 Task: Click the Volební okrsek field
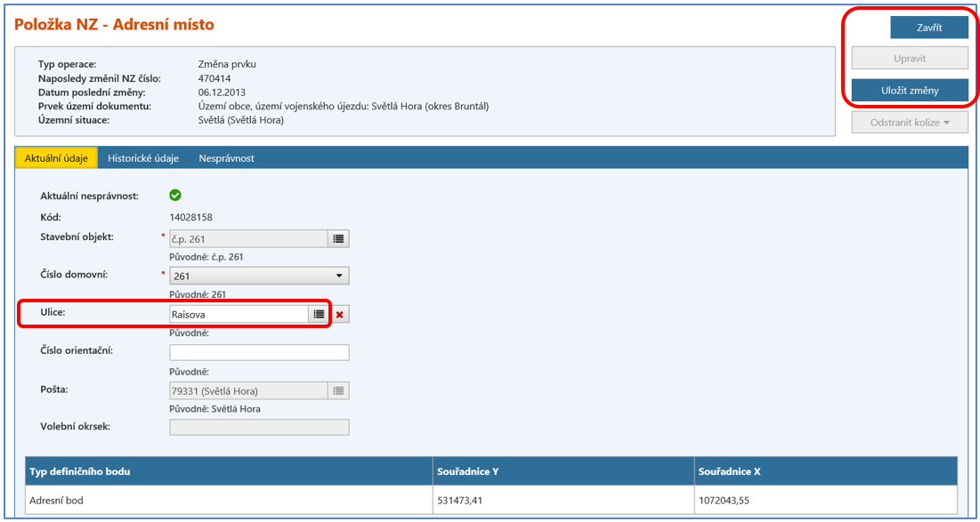click(259, 428)
